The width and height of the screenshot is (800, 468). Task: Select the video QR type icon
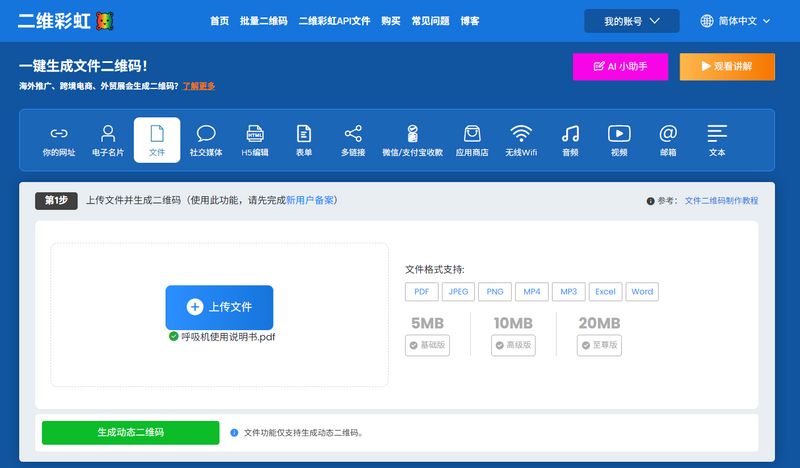click(619, 140)
